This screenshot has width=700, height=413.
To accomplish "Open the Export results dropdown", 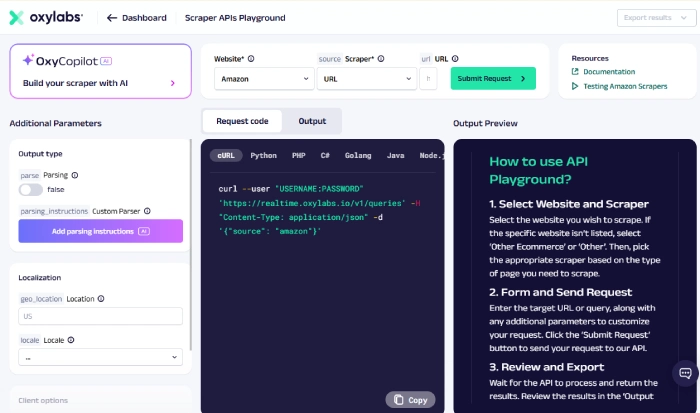I will 656,18.
